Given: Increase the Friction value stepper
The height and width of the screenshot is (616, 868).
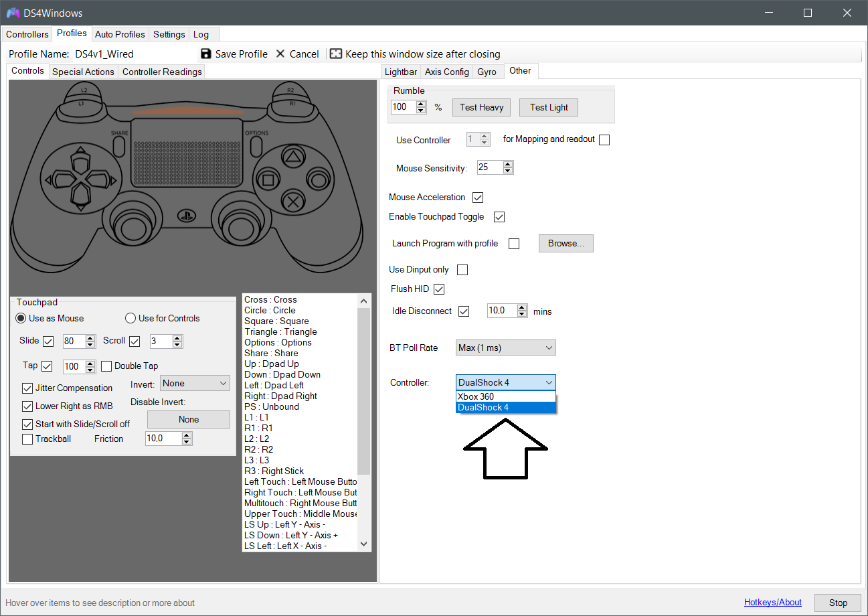Looking at the screenshot, I should coord(187,436).
